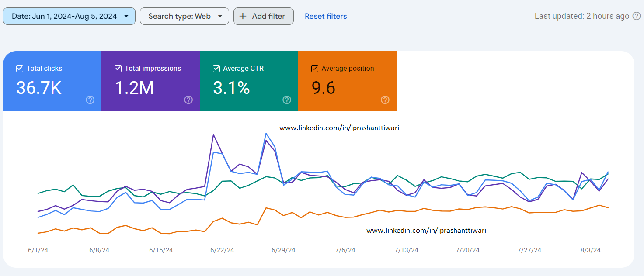Click the Date filter dropdown arrow

[x=126, y=16]
